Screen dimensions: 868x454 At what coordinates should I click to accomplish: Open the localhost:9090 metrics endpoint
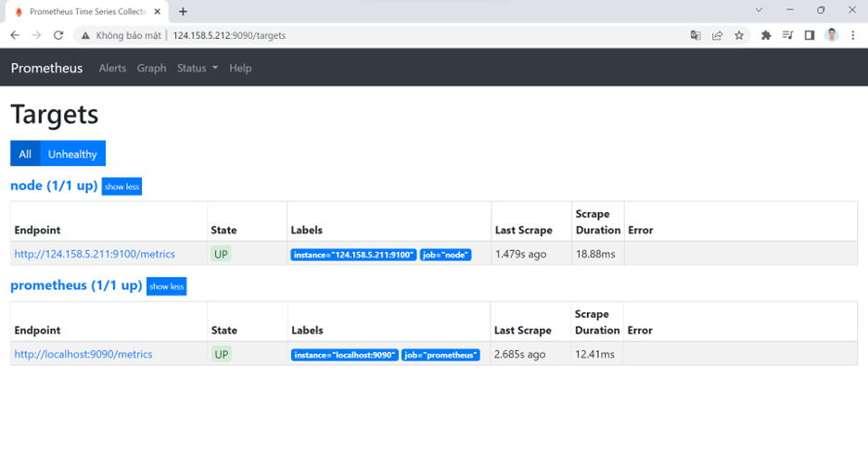pyautogui.click(x=83, y=354)
